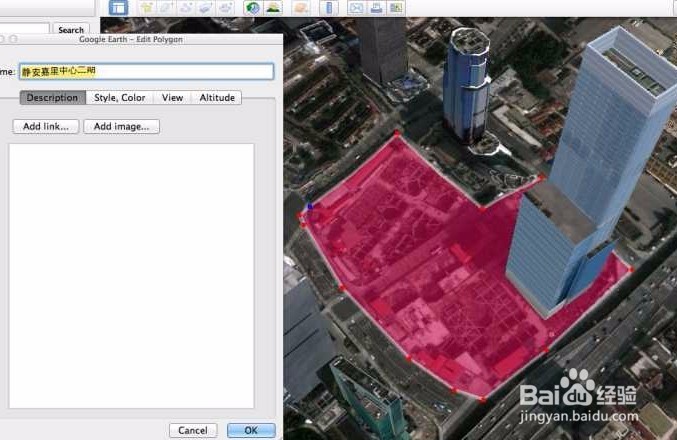
Task: Switch to the Description tab
Action: click(x=52, y=98)
